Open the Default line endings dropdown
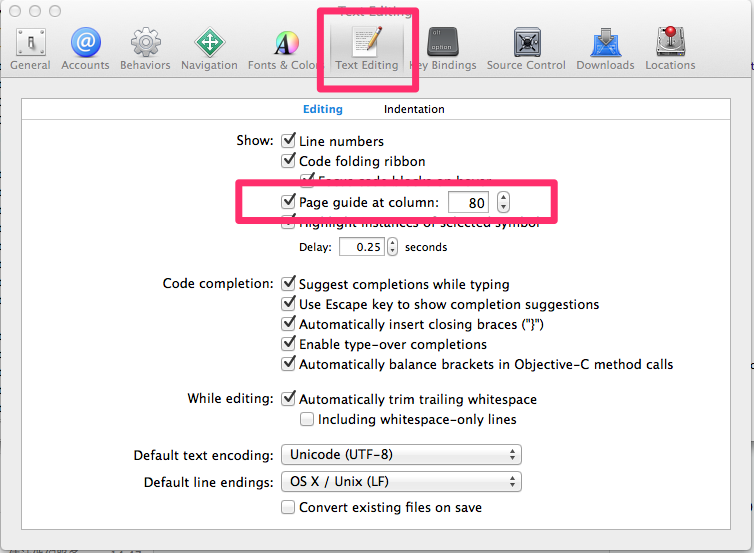 coord(402,482)
